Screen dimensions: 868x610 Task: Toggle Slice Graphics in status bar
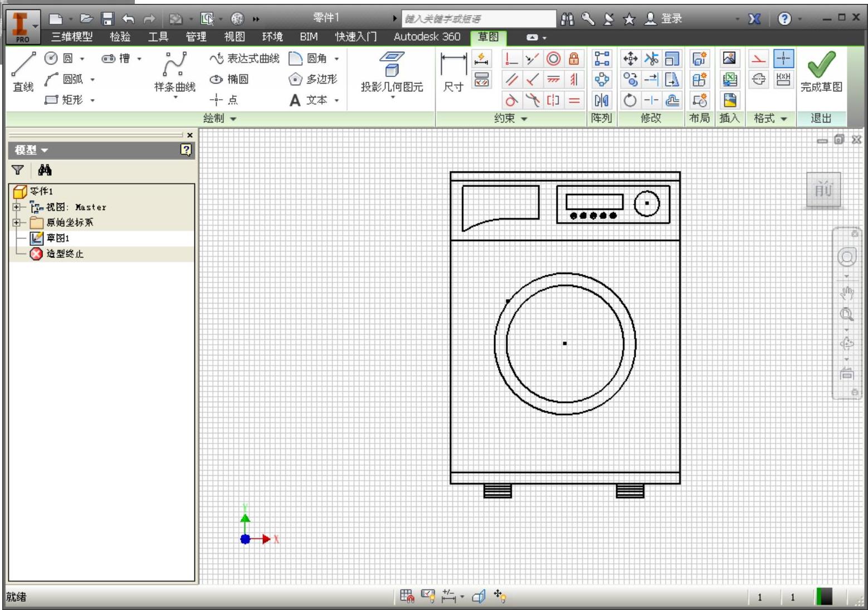[x=479, y=597]
